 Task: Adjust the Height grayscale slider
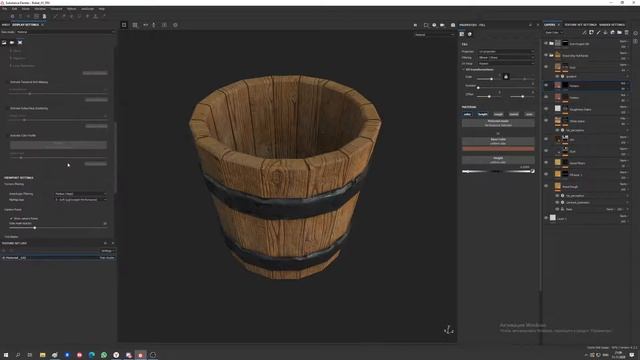click(x=498, y=171)
